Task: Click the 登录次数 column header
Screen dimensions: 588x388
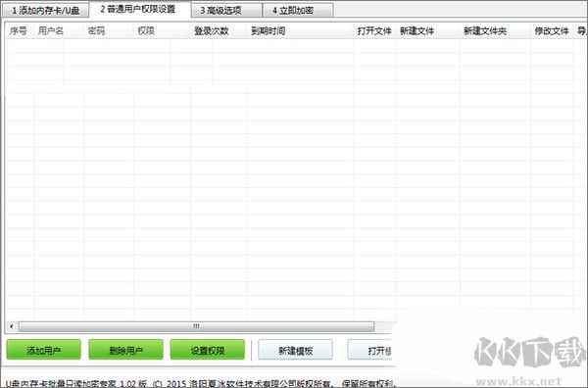Action: click(x=219, y=30)
